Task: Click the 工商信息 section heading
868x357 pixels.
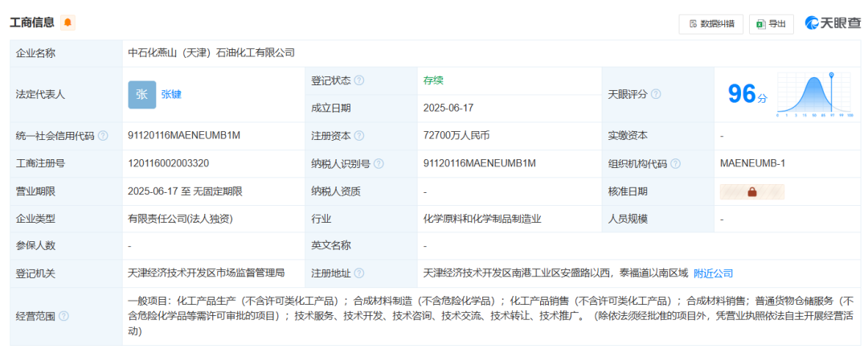Action: point(32,23)
